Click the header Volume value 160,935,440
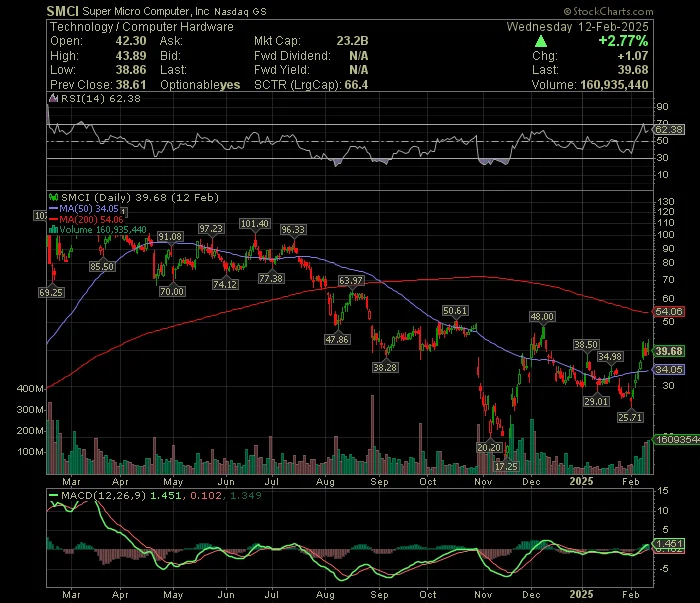 [614, 85]
